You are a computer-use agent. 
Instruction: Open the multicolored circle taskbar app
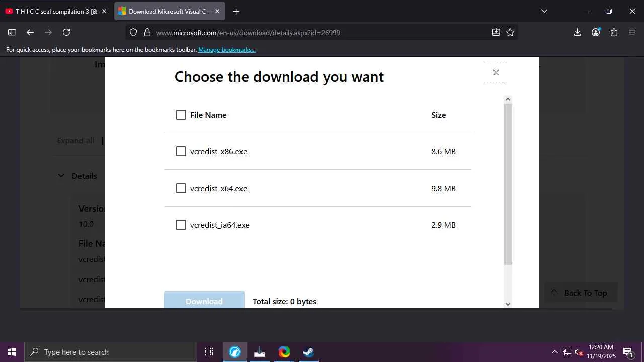tap(284, 352)
